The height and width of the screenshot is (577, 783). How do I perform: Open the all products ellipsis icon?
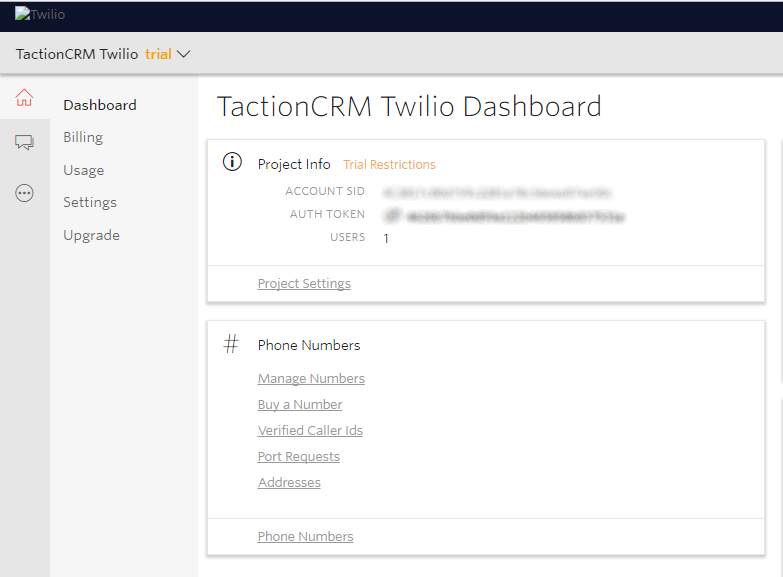tap(24, 193)
